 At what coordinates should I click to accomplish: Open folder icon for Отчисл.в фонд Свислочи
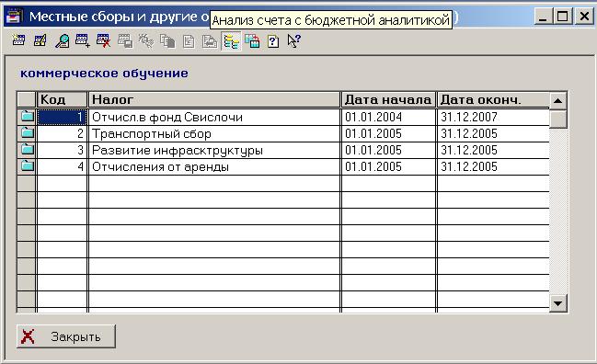(x=28, y=116)
